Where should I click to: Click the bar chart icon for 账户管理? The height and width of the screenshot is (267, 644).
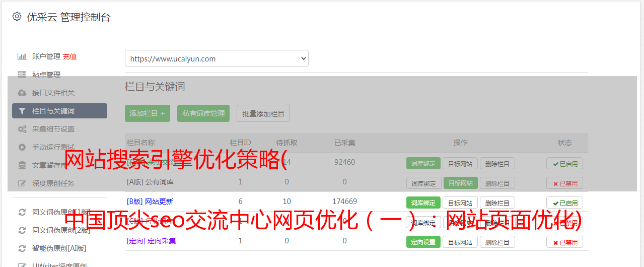[22, 56]
